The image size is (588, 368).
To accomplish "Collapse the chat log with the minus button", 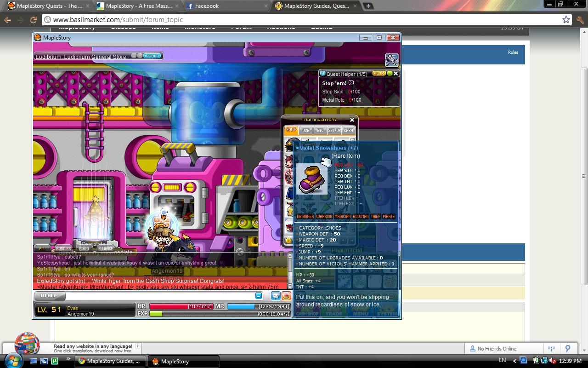I will (x=259, y=296).
